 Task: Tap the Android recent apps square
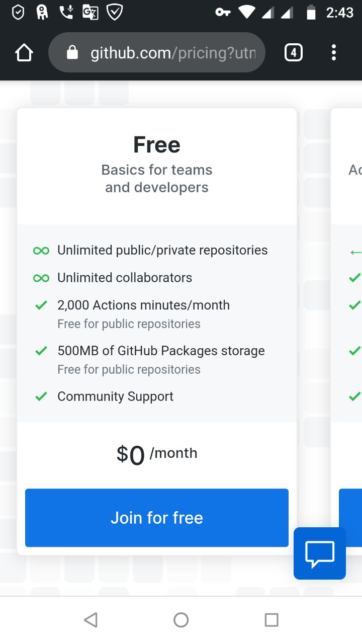[271, 620]
